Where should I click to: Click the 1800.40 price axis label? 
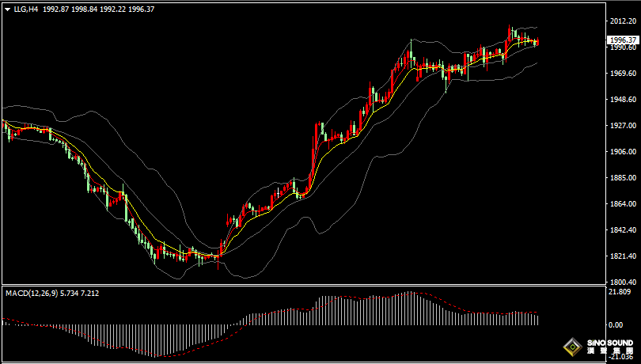click(x=622, y=282)
